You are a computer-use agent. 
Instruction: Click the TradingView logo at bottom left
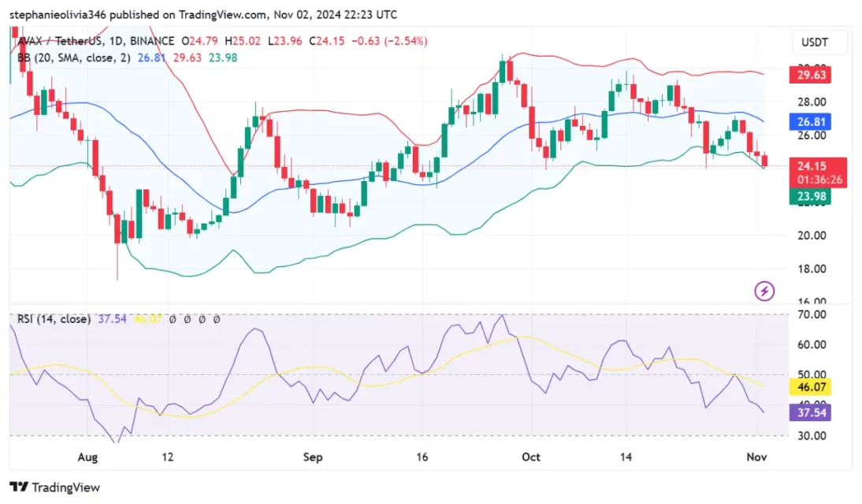(54, 487)
